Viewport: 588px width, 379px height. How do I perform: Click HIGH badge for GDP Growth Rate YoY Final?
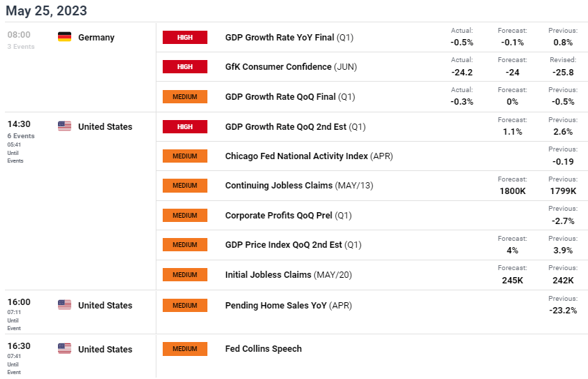pos(185,38)
